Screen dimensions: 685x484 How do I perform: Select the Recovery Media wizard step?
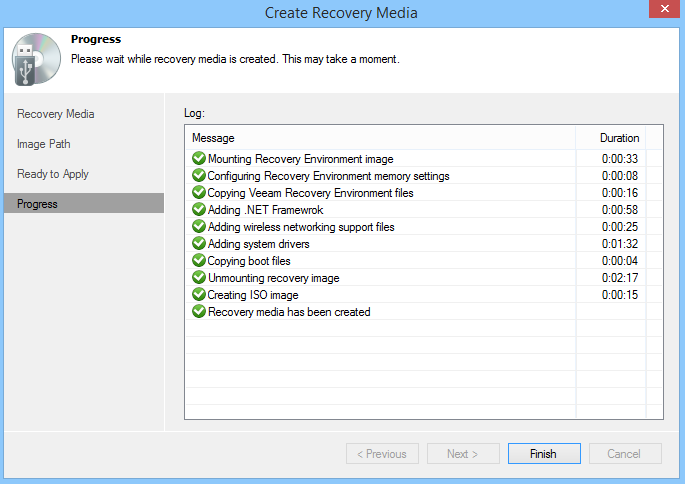click(x=55, y=114)
